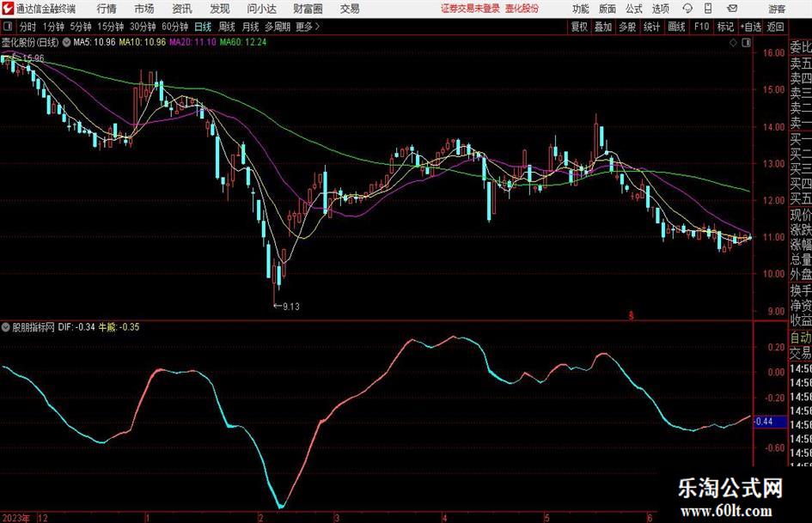Click the small red marker near chart bottom
The height and width of the screenshot is (523, 812).
631,315
